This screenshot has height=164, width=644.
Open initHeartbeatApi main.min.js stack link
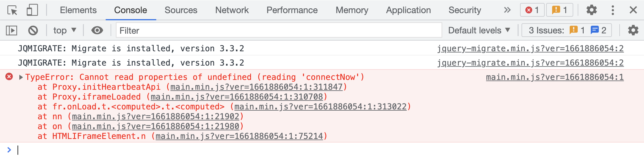pos(256,87)
